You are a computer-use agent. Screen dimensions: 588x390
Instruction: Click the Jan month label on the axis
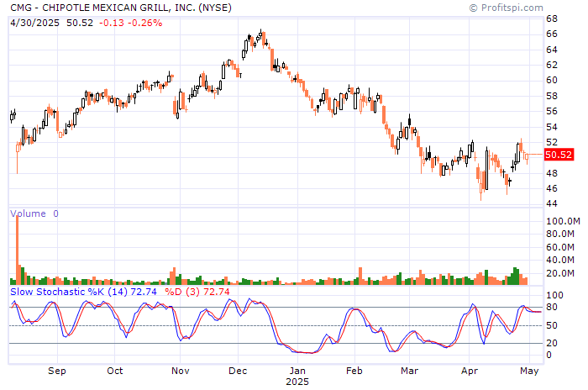point(297,371)
